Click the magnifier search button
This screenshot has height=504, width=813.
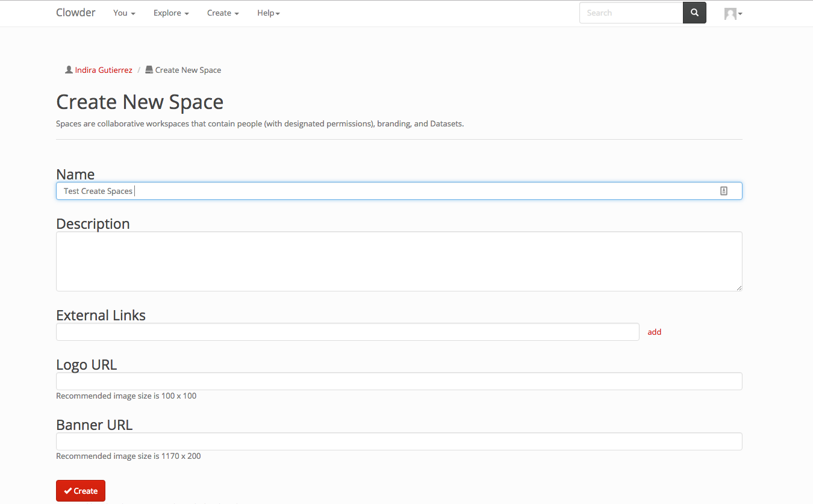point(694,13)
